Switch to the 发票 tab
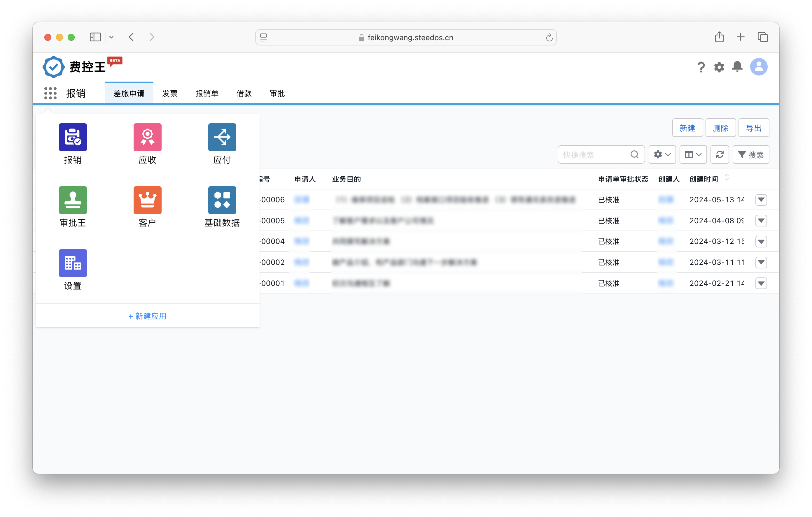Viewport: 812px width, 517px height. pyautogui.click(x=170, y=93)
